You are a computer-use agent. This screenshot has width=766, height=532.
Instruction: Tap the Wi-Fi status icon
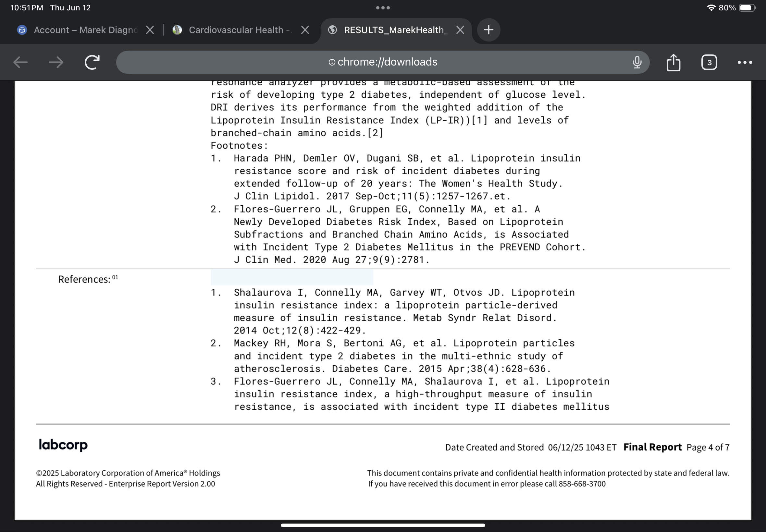tap(711, 8)
